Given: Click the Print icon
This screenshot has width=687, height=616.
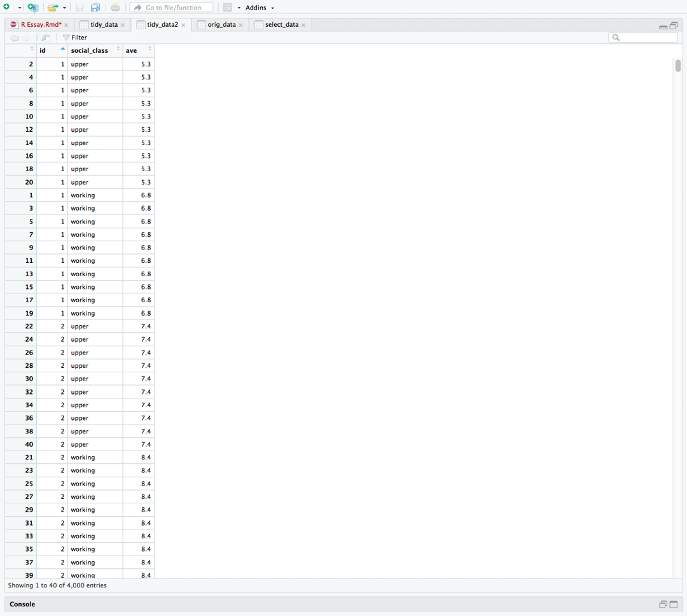Looking at the screenshot, I should [115, 8].
